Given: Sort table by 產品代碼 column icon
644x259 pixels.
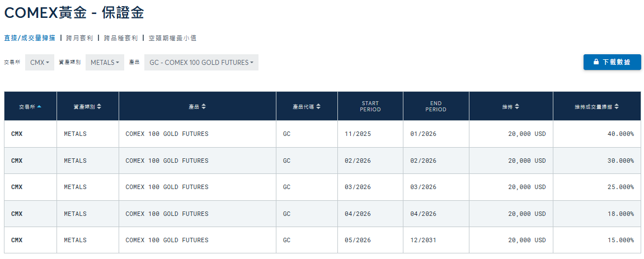Looking at the screenshot, I should click(318, 106).
